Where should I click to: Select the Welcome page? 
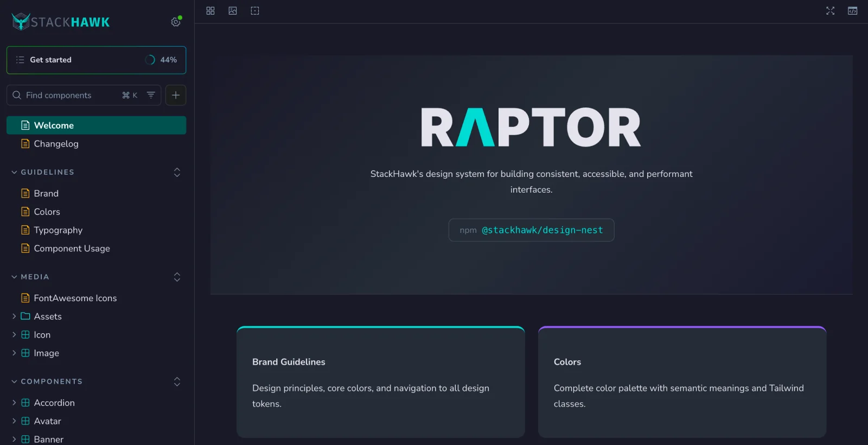[96, 125]
